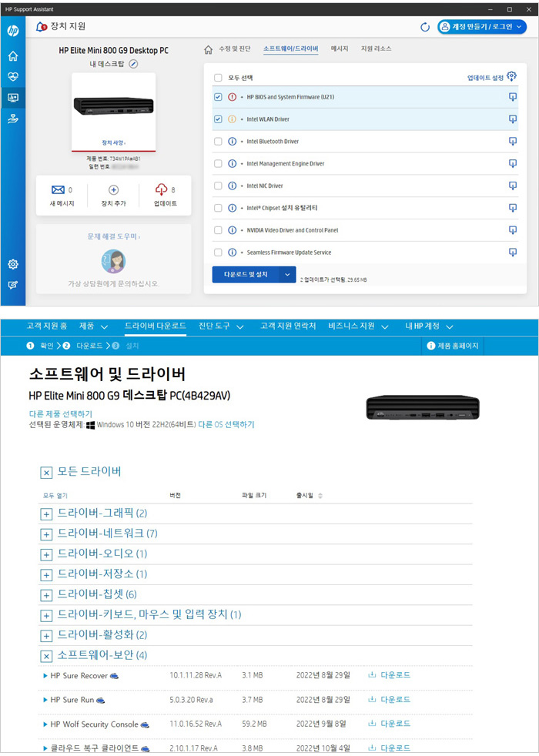Expand the 드라이버-오디오 (1) section
Viewport: 539px width, 756px height.
pyautogui.click(x=45, y=555)
